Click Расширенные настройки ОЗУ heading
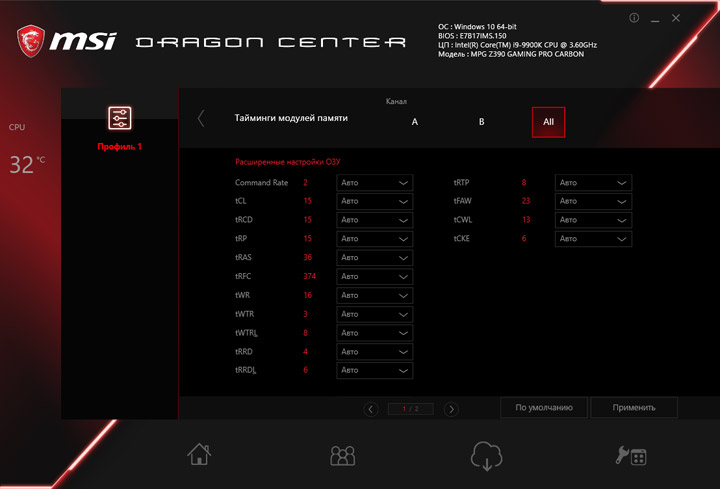Viewport: 720px width, 489px height. (x=287, y=162)
